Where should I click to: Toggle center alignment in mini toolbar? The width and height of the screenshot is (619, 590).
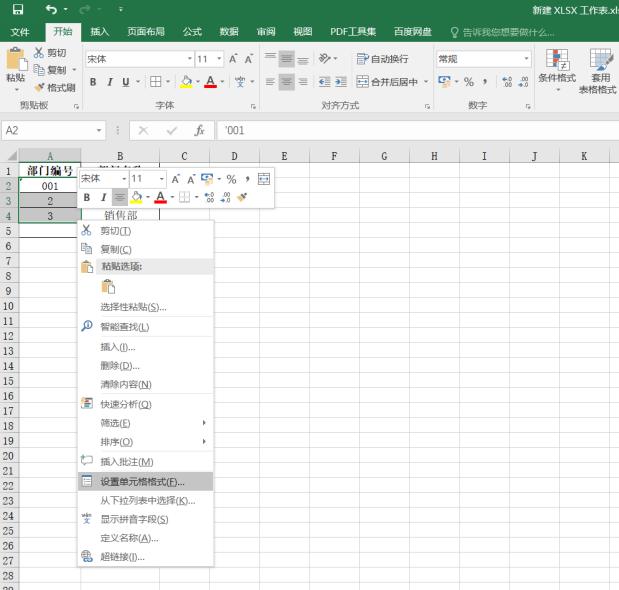pyautogui.click(x=120, y=197)
